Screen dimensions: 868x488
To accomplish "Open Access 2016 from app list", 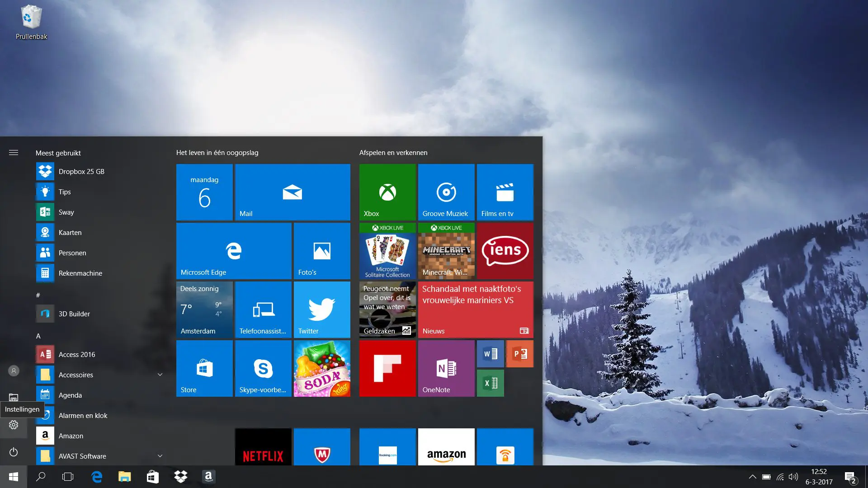I will tap(99, 354).
